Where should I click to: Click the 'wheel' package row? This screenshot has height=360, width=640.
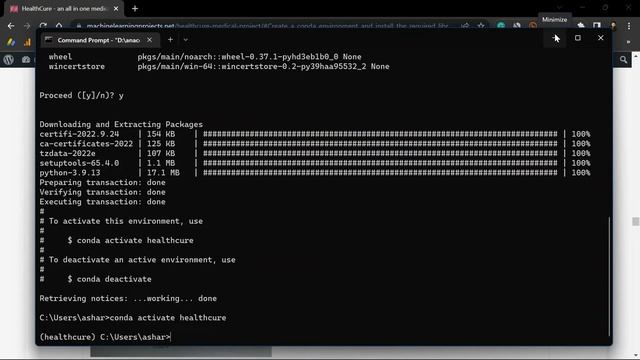[205, 57]
